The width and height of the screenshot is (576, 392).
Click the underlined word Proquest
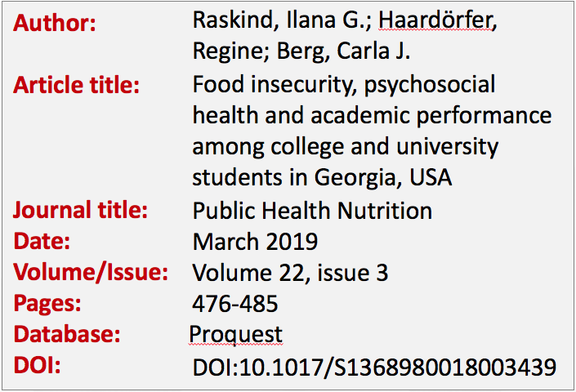pyautogui.click(x=236, y=335)
